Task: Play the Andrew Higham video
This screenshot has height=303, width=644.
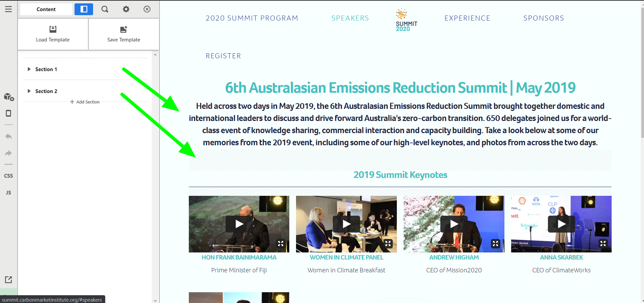Action: (x=454, y=224)
